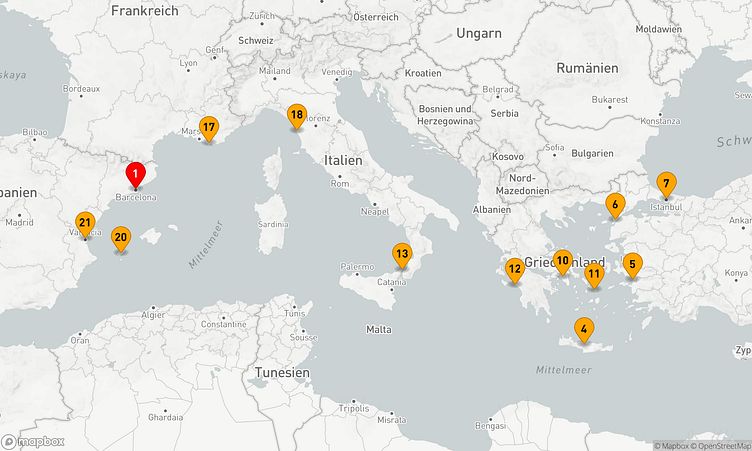752x451 pixels.
Task: Click orange map marker number 5
Action: pos(631,265)
